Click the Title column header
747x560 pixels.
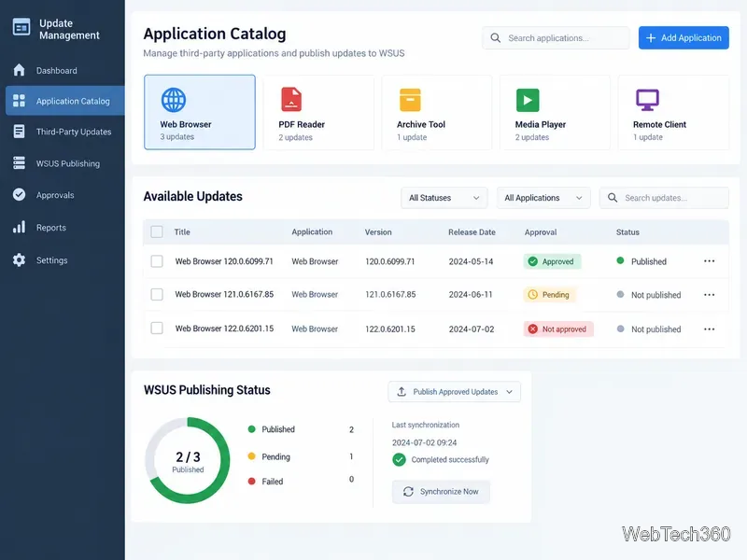click(182, 231)
